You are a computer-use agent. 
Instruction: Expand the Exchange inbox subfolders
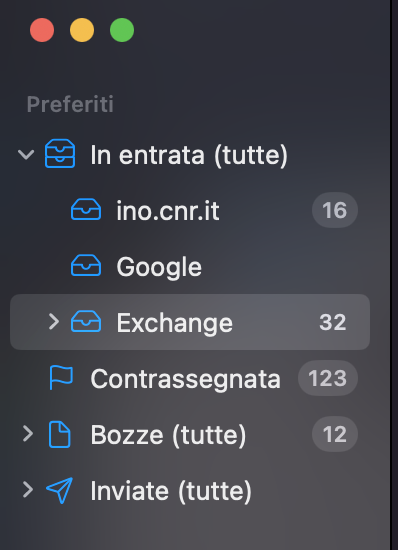pos(54,321)
